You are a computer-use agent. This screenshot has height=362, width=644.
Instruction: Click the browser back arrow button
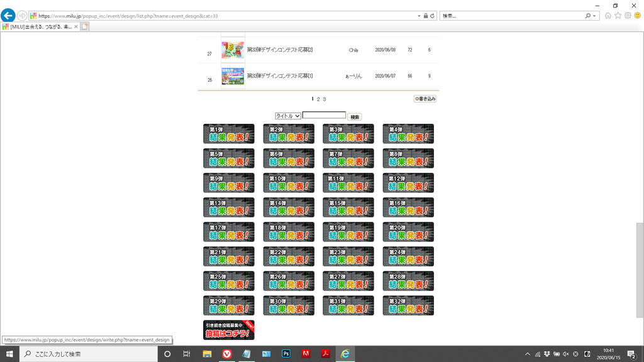pos(8,15)
